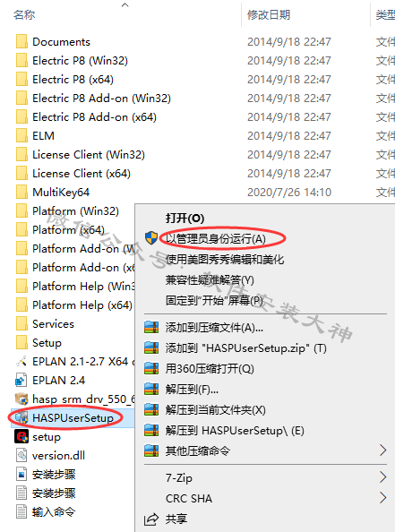Image resolution: width=395 pixels, height=532 pixels.
Task: Sort by the 修改日期 column header
Action: 269,15
